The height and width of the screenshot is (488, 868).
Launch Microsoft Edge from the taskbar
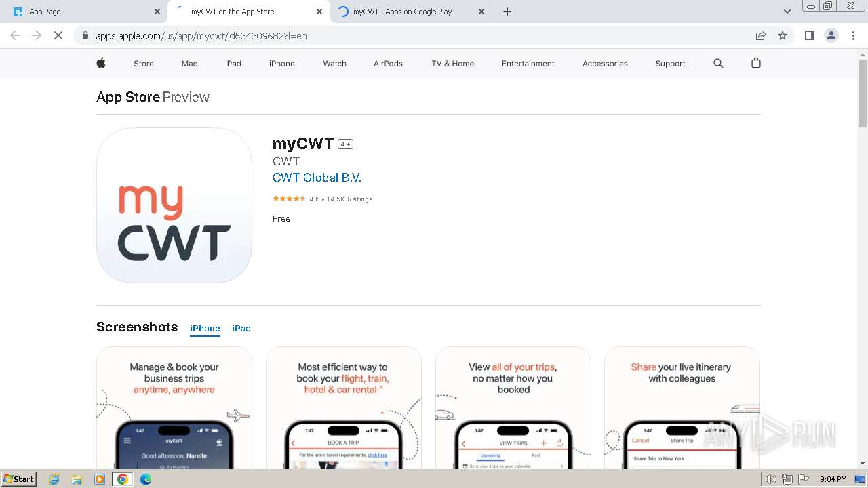pos(146,479)
